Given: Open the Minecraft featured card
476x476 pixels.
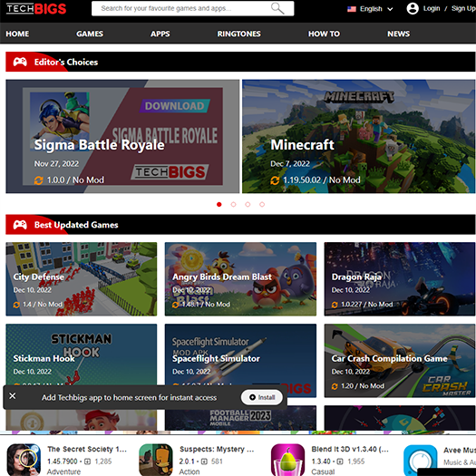Looking at the screenshot, I should tap(358, 136).
